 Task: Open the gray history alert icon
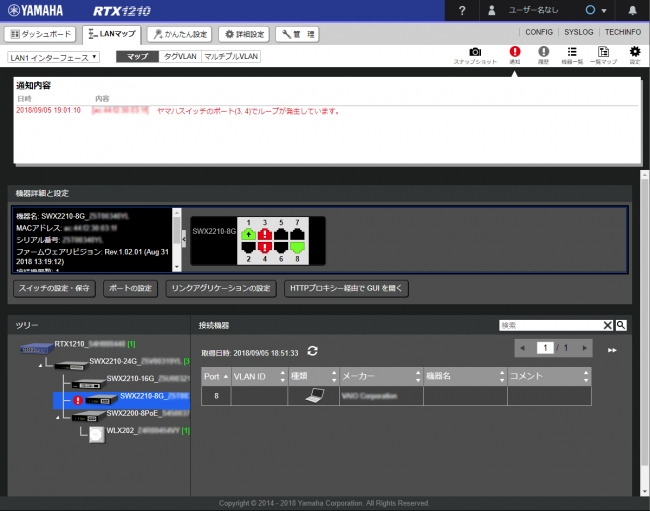543,51
